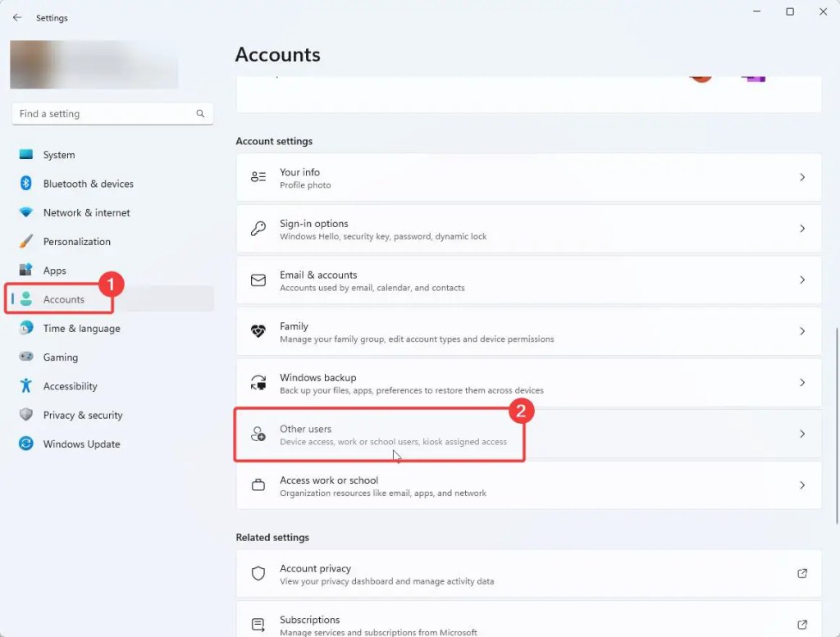This screenshot has height=637, width=840.
Task: Click the Apps icon in sidebar
Action: pos(25,269)
